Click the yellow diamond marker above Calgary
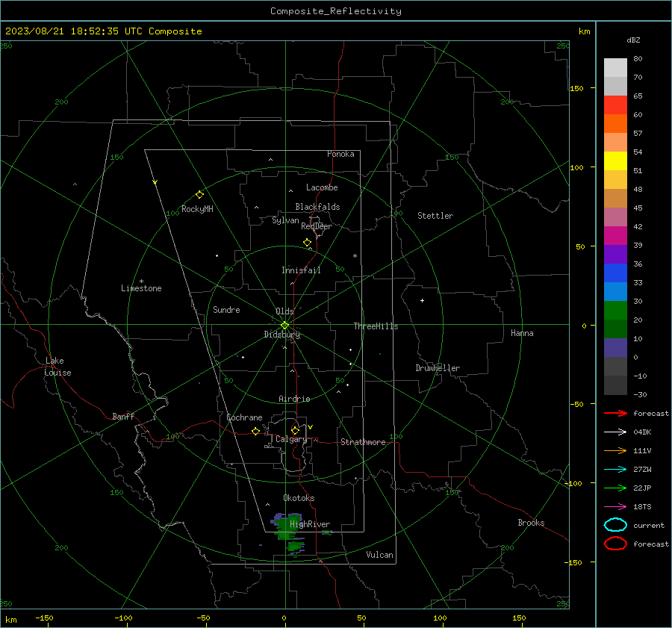 click(295, 430)
